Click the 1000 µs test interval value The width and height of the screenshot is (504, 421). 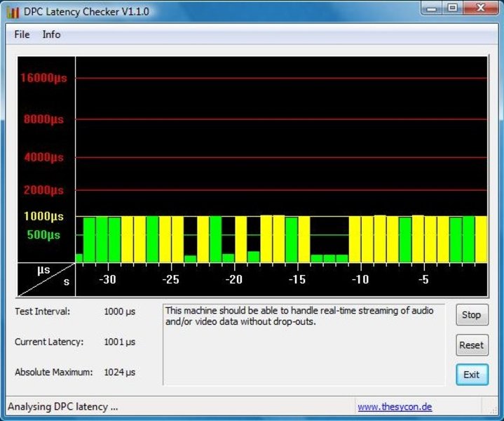pos(120,312)
